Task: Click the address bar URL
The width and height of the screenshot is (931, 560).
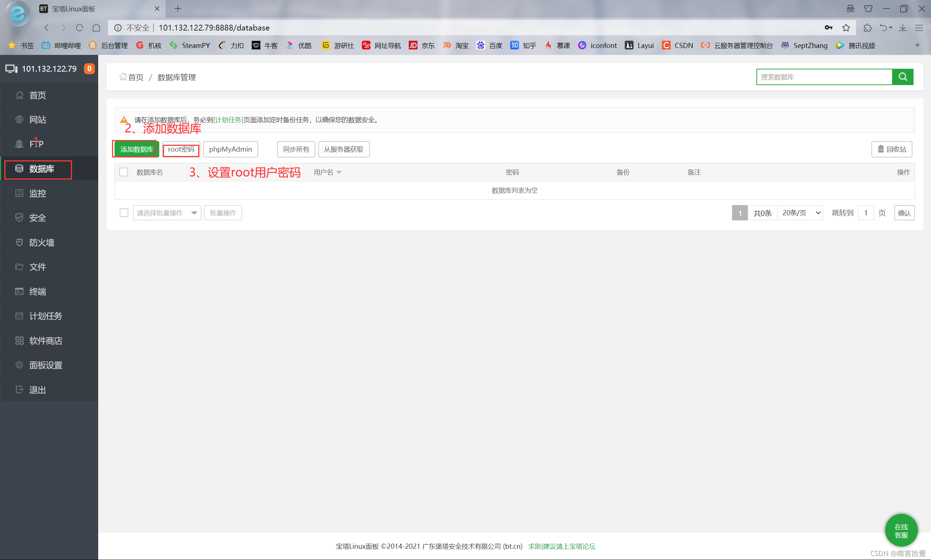Action: point(214,28)
